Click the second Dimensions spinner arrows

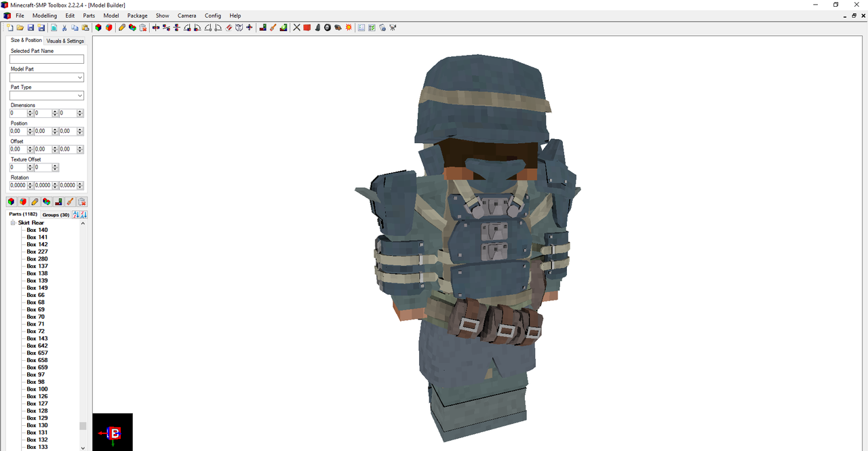55,113
